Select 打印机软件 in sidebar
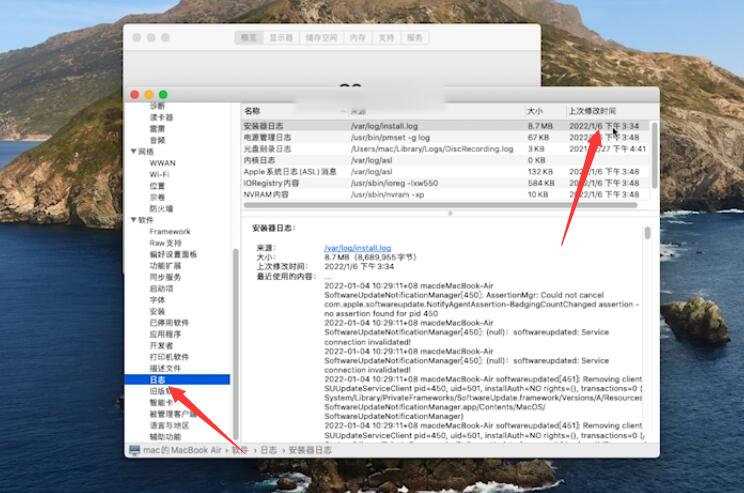744x493 pixels. pos(169,357)
